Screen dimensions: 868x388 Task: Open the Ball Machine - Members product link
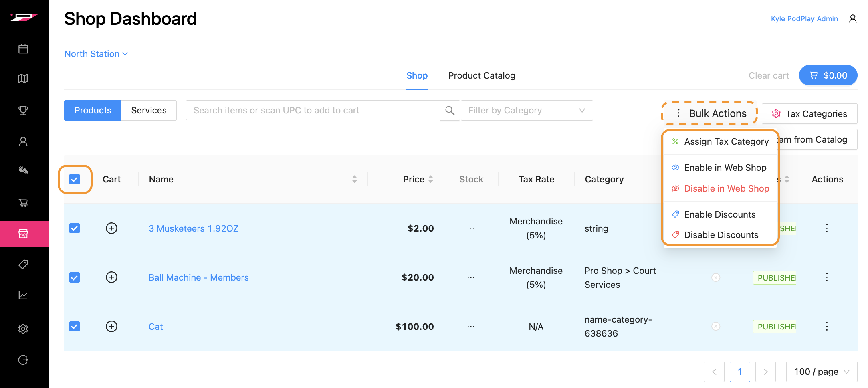[198, 277]
